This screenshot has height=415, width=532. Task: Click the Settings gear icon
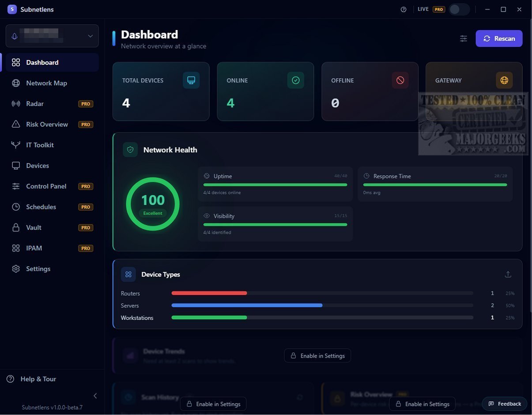tap(16, 269)
